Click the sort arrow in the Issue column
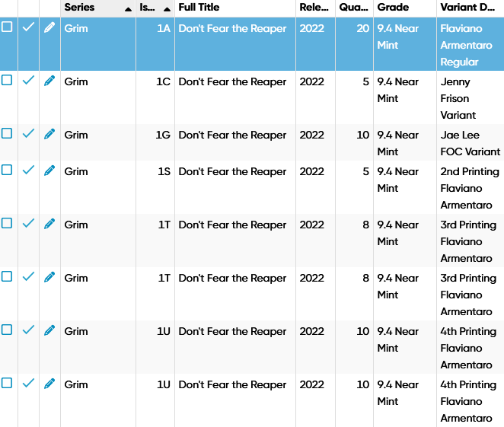This screenshot has width=504, height=427. pyautogui.click(x=166, y=8)
